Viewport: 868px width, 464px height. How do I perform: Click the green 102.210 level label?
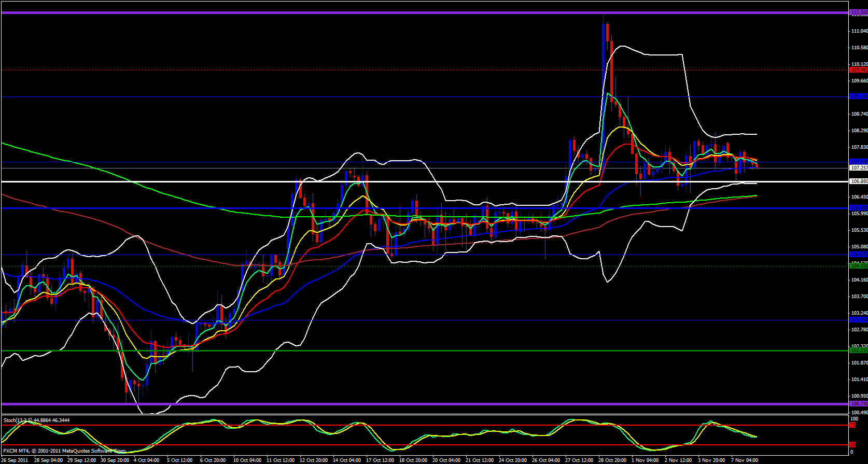click(859, 350)
